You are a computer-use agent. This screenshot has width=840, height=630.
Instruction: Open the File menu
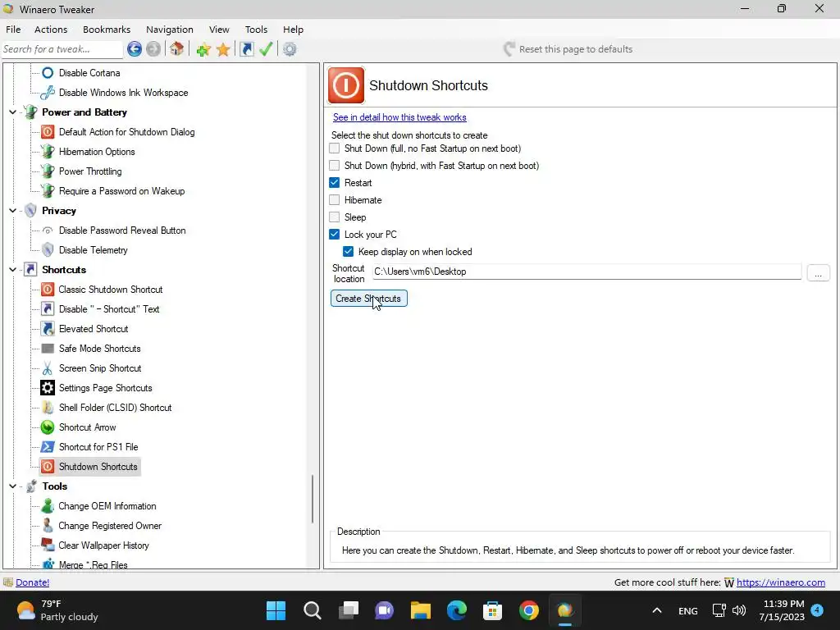point(13,30)
